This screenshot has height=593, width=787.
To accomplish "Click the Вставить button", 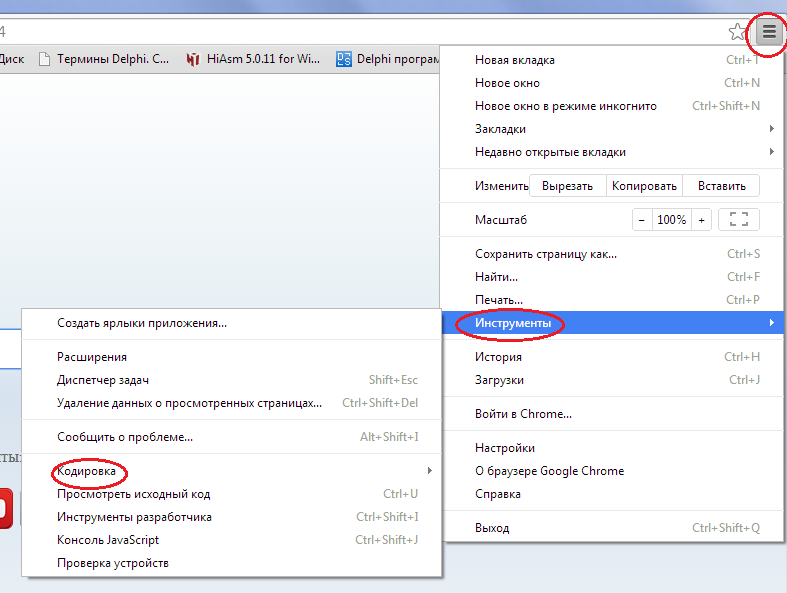I will (x=721, y=186).
